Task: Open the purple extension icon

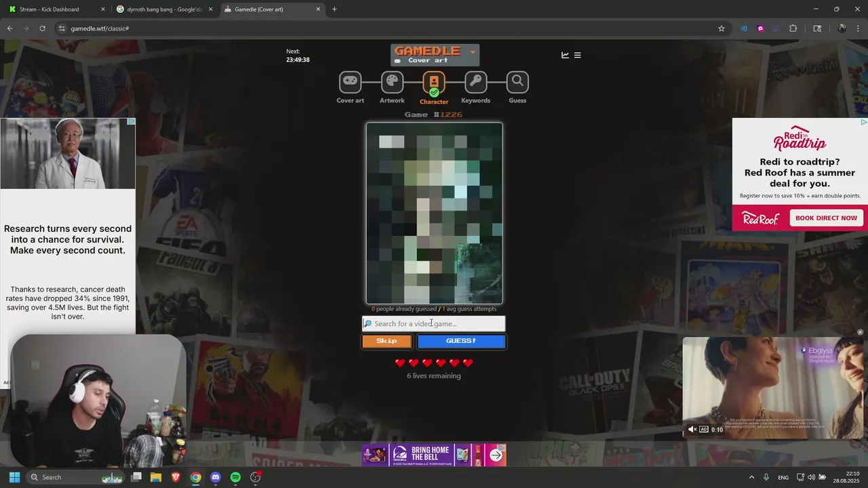Action: click(760, 28)
